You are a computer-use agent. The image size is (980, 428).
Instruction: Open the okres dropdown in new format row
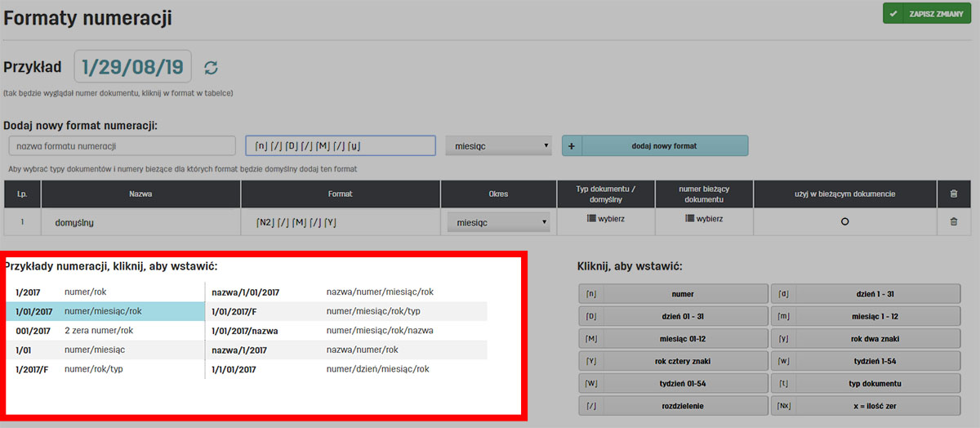(499, 146)
